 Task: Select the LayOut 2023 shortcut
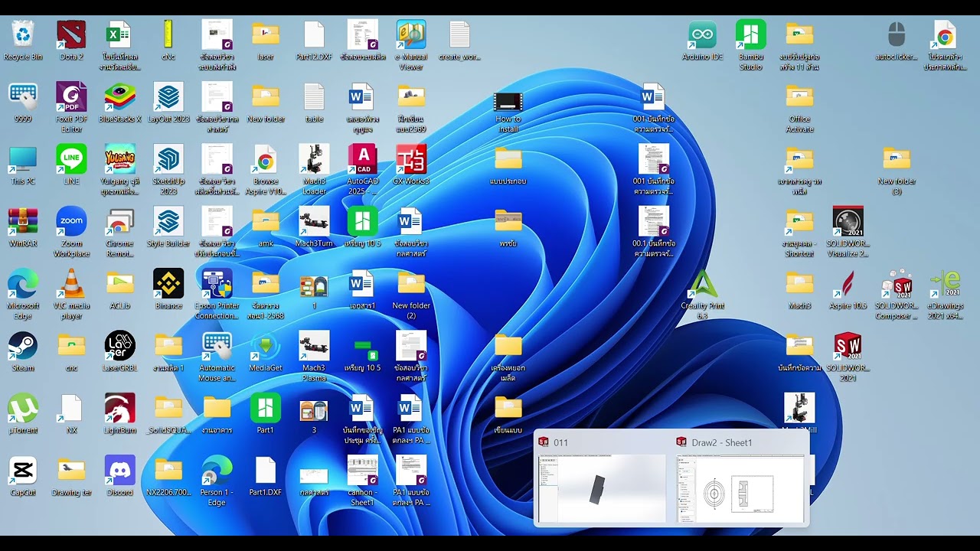coord(168,103)
